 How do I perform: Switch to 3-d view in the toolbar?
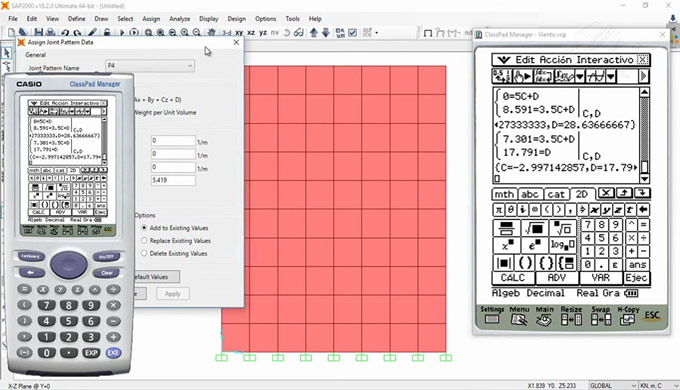click(x=226, y=33)
